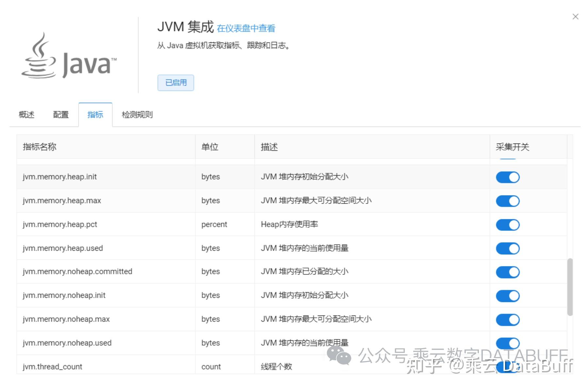Toggle collection for jvm.memory.heap.used

[507, 248]
